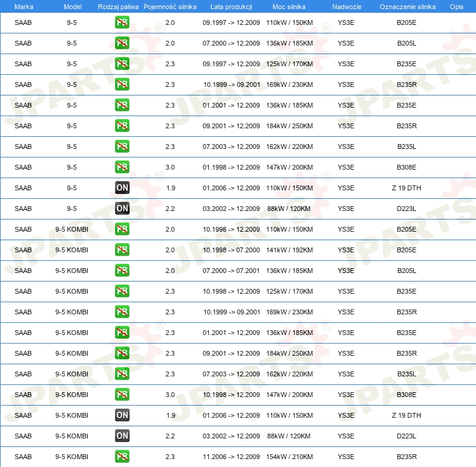Click the Opis column header

click(x=457, y=7)
